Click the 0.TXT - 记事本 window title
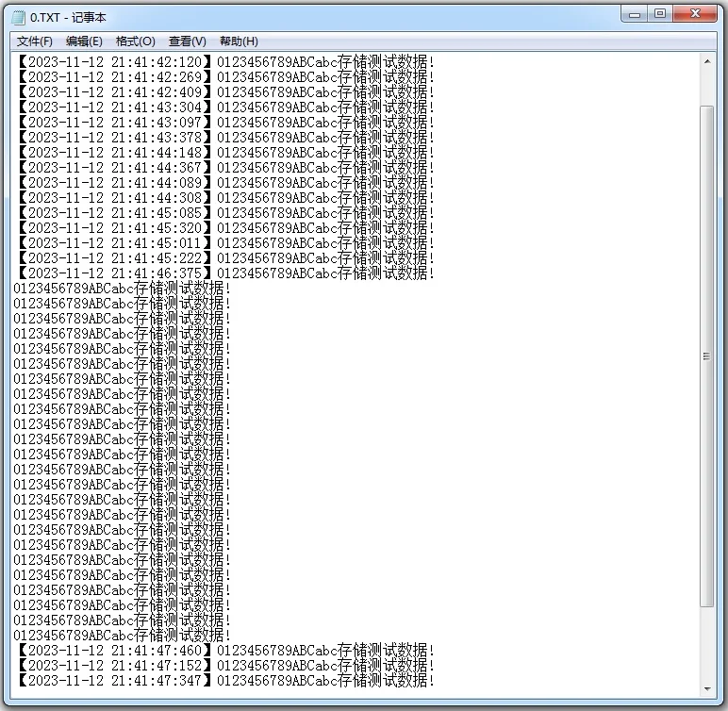The width and height of the screenshot is (728, 711). 68,18
